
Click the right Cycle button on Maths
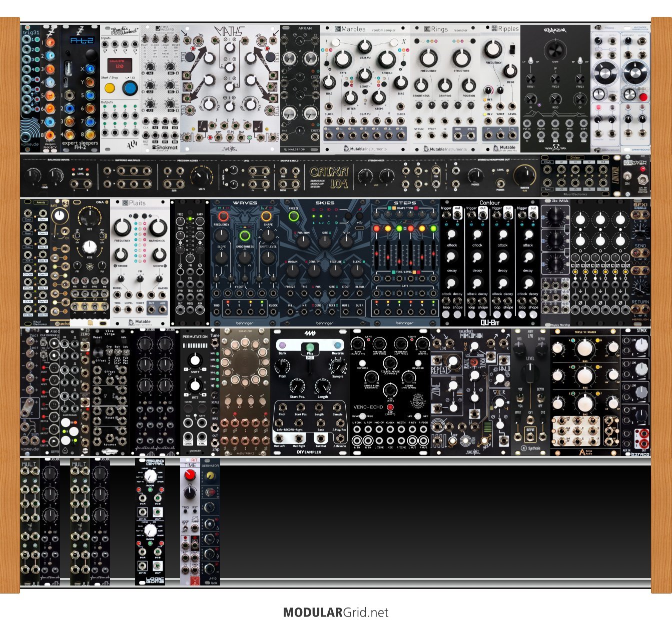(269, 56)
